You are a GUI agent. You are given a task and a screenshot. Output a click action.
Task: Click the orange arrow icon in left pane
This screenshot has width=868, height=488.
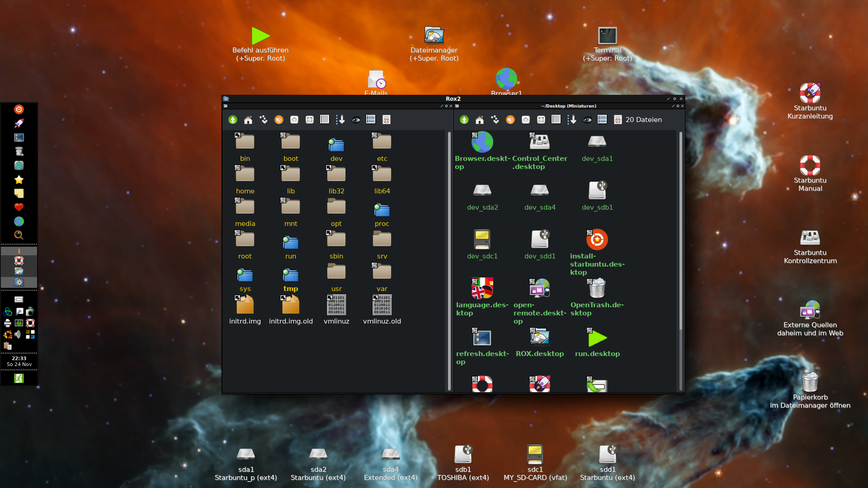tap(279, 120)
